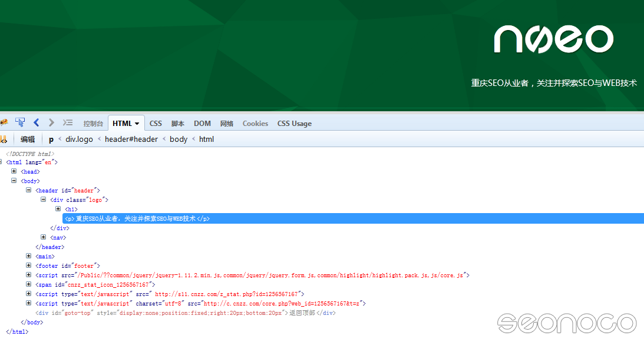Viewport: 644px width, 342px height.
Task: Collapse the div class logo node
Action: (44, 200)
